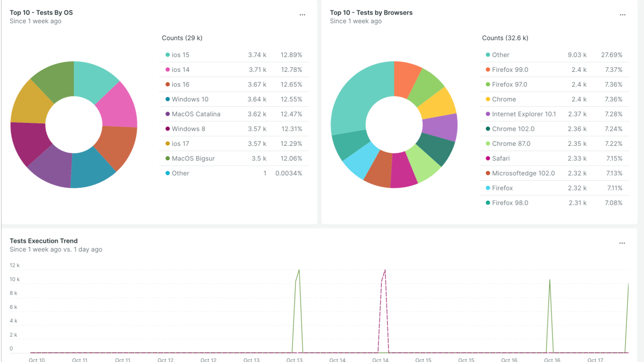Click Internet Explorer 10.1 legend row
The width and height of the screenshot is (644, 362).
524,114
